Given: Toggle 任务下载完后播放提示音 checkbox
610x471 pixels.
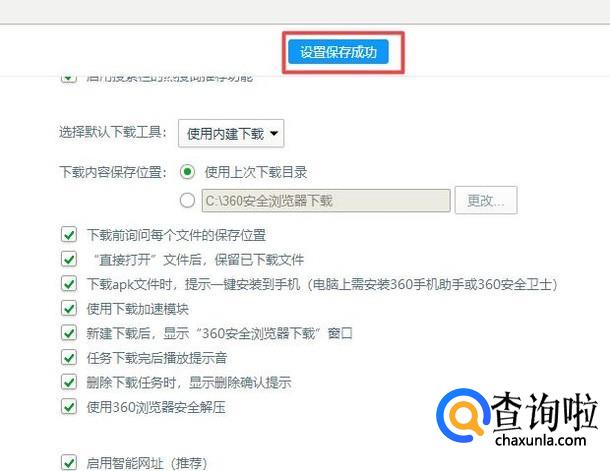Looking at the screenshot, I should [x=69, y=358].
